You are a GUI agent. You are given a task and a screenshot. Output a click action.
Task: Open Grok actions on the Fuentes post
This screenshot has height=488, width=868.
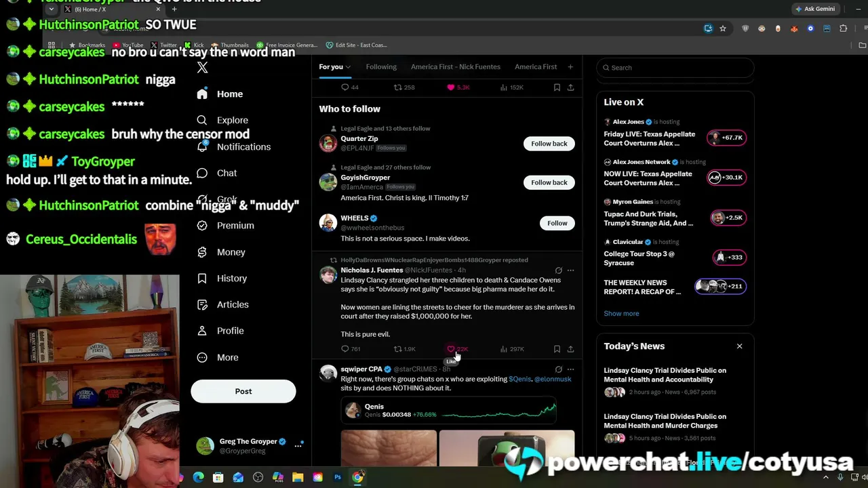point(558,270)
